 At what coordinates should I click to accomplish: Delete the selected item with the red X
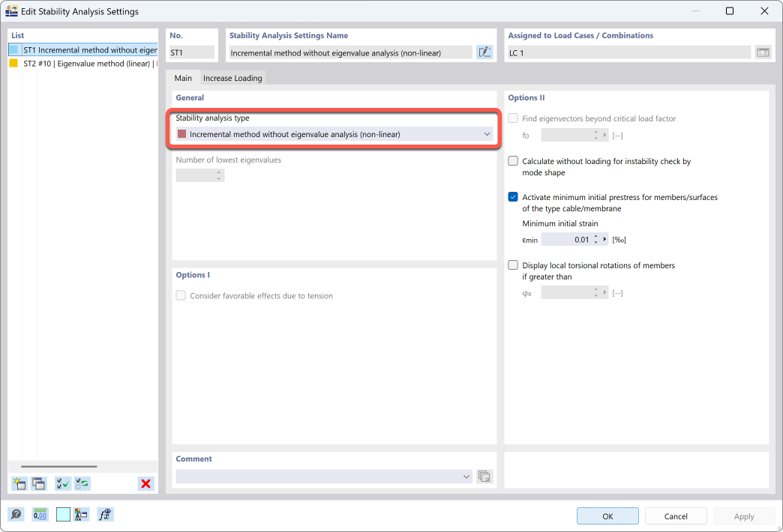pyautogui.click(x=145, y=484)
